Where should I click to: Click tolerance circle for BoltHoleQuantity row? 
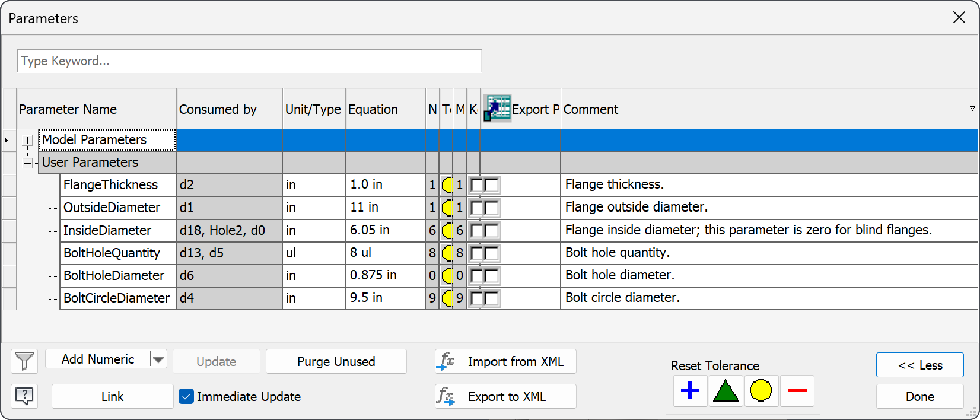click(447, 253)
